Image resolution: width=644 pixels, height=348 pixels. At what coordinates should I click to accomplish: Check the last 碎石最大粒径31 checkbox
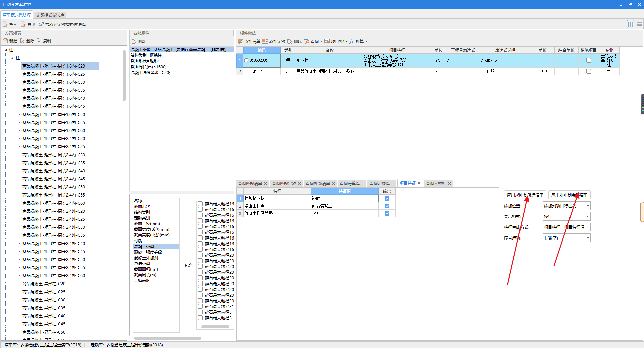200,318
